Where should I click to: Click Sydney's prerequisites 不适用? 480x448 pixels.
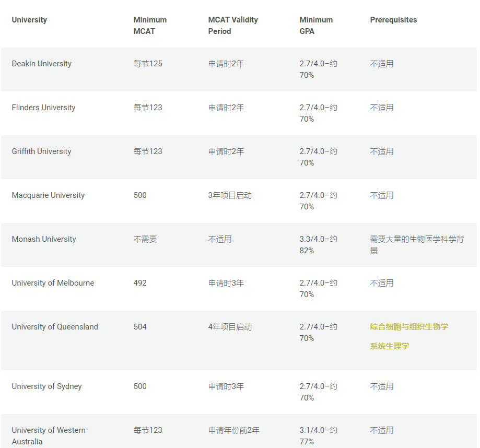click(x=381, y=386)
